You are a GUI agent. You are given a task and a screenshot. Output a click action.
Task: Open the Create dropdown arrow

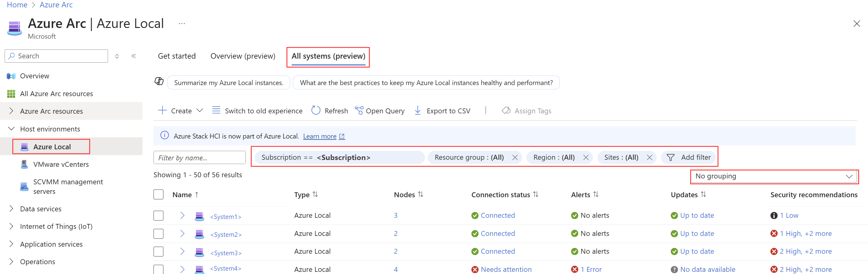coord(199,110)
